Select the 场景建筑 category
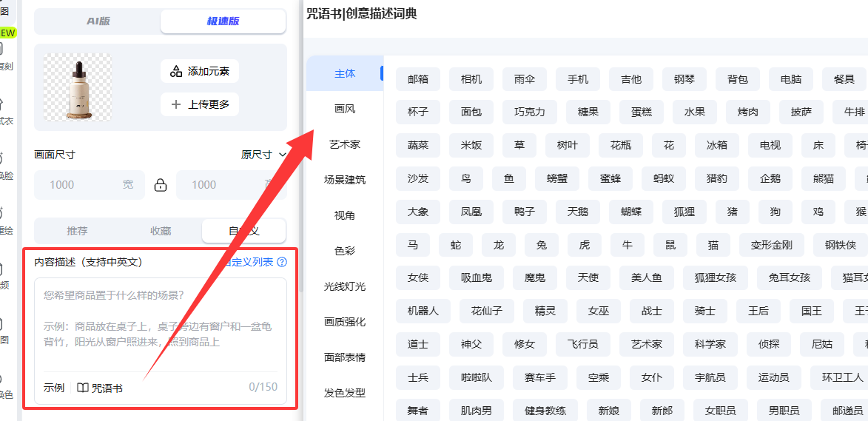This screenshot has width=868, height=421. [345, 180]
